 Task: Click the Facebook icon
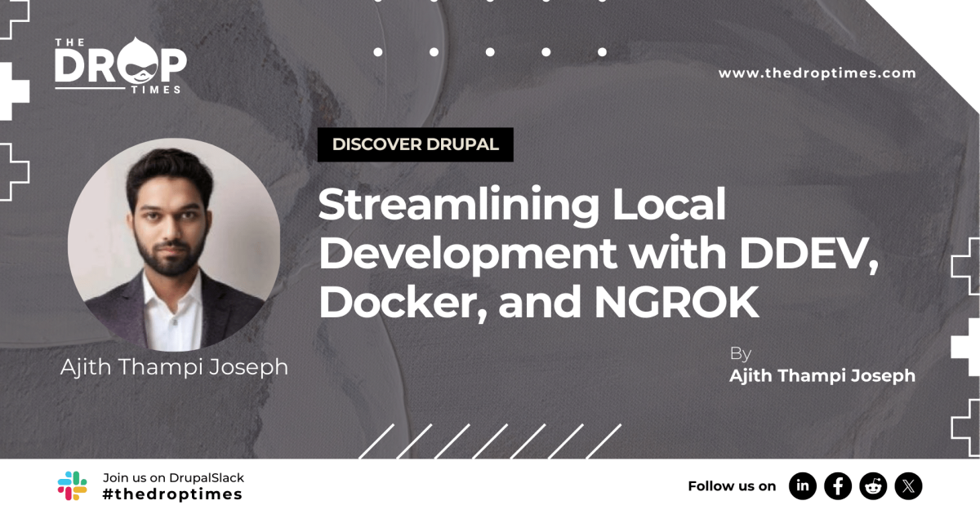(x=838, y=485)
